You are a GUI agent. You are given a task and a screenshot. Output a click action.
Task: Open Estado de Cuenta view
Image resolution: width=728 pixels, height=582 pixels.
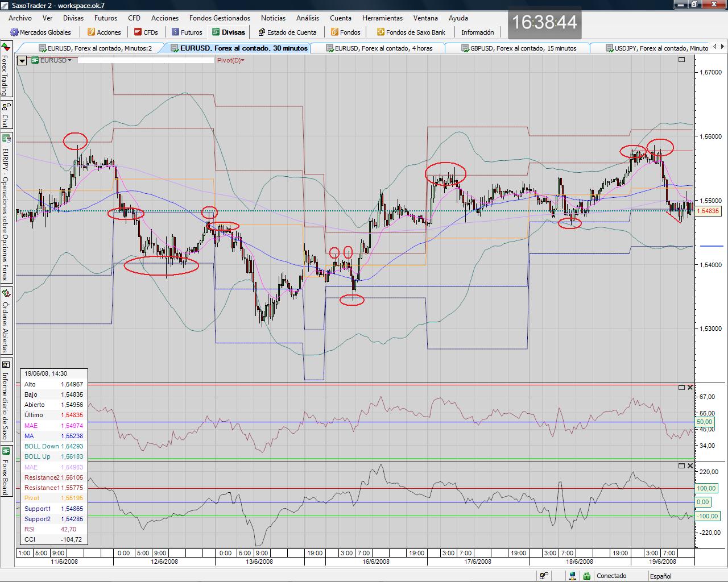[287, 32]
